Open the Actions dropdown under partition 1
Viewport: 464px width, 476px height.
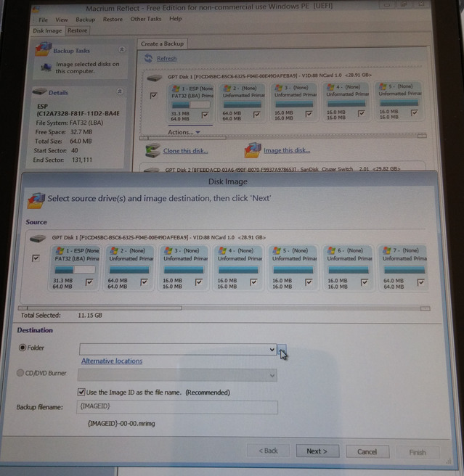[x=184, y=132]
